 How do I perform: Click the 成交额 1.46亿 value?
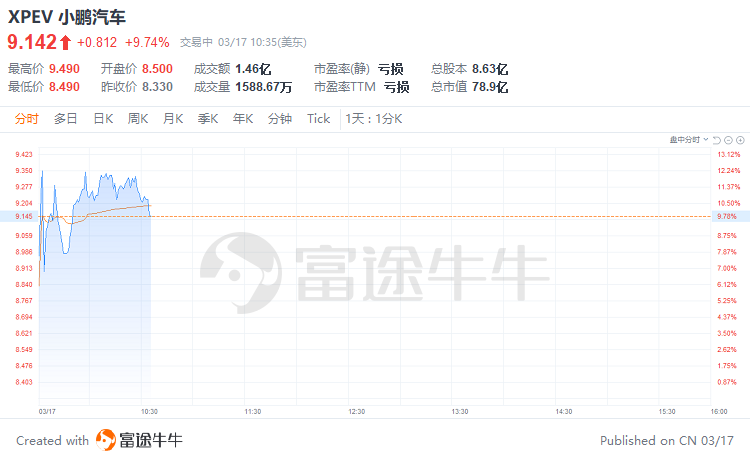[253, 69]
